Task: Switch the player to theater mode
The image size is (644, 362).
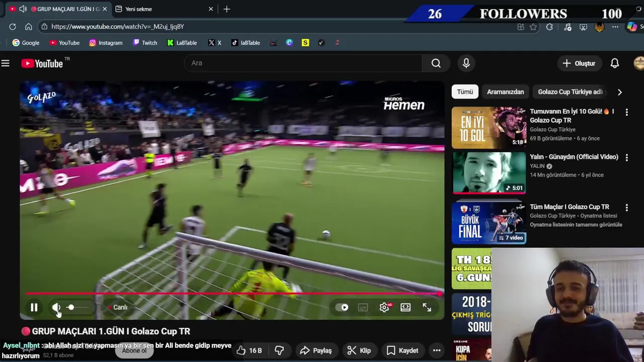Action: point(406,307)
